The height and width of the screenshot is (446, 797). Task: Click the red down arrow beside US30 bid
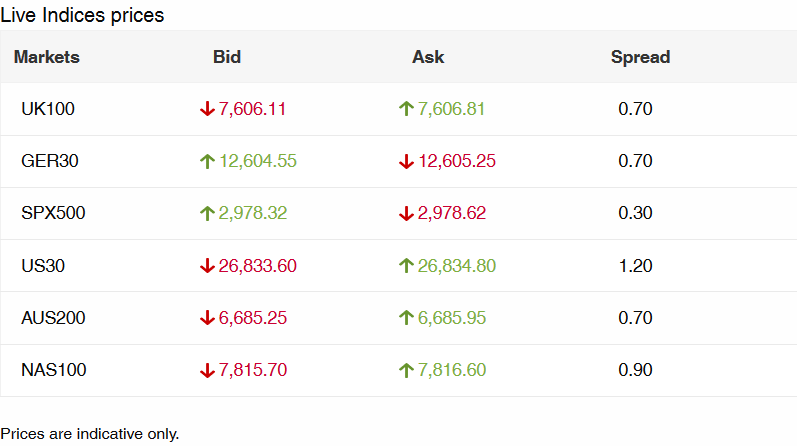[207, 266]
